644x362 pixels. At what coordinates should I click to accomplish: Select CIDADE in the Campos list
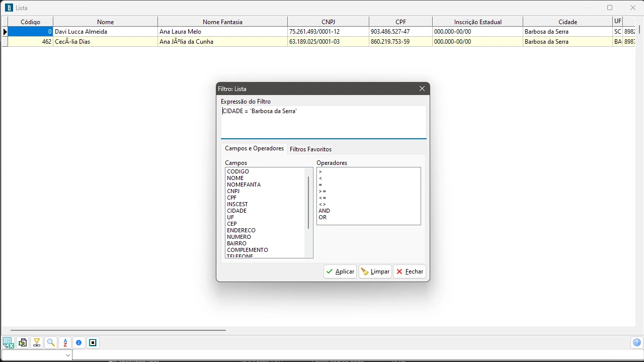tap(236, 211)
